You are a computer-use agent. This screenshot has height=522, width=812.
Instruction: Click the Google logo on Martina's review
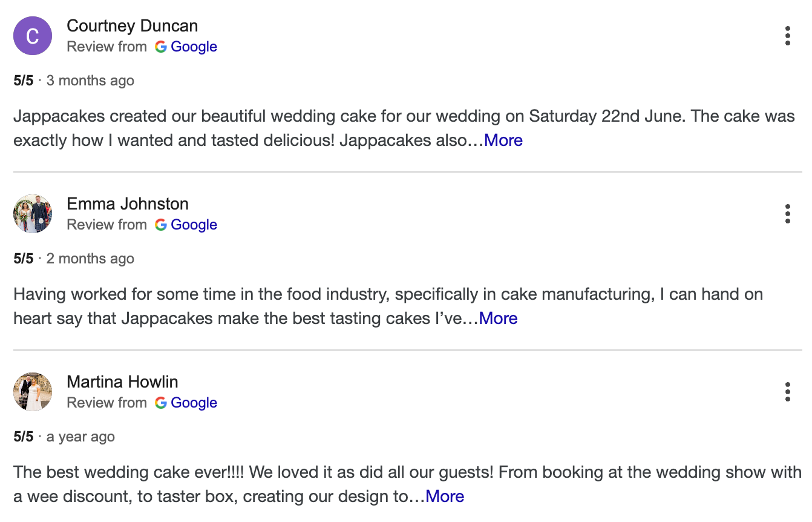click(x=161, y=403)
